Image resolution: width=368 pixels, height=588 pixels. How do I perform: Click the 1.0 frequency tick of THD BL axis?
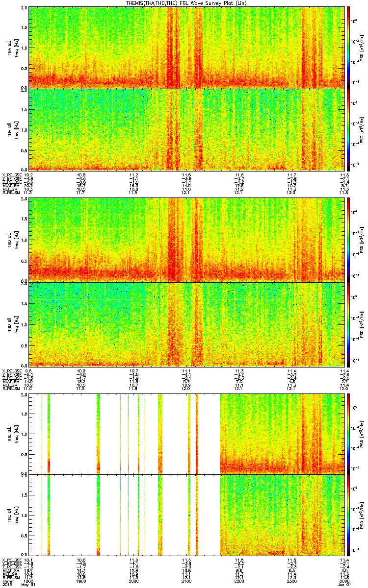[x=24, y=240]
